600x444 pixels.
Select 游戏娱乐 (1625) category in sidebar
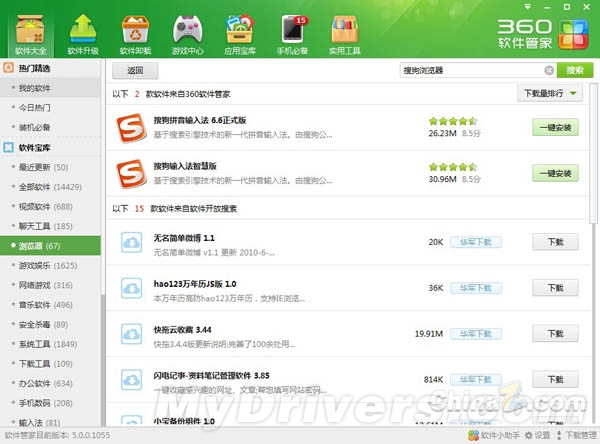point(48,264)
